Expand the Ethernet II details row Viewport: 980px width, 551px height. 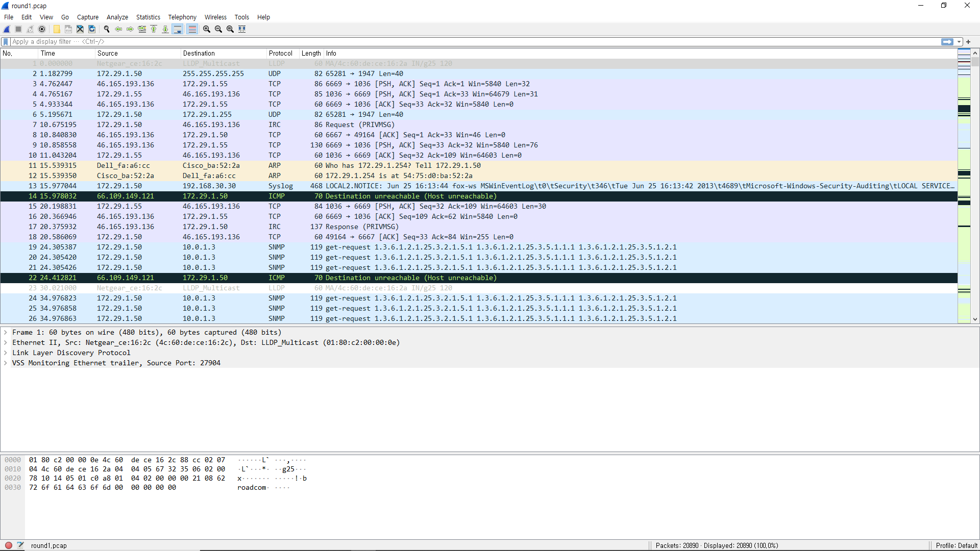coord(6,343)
